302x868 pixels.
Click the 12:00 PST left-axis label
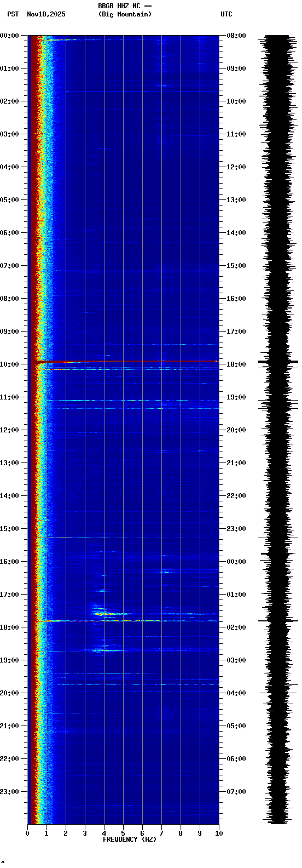[9, 430]
